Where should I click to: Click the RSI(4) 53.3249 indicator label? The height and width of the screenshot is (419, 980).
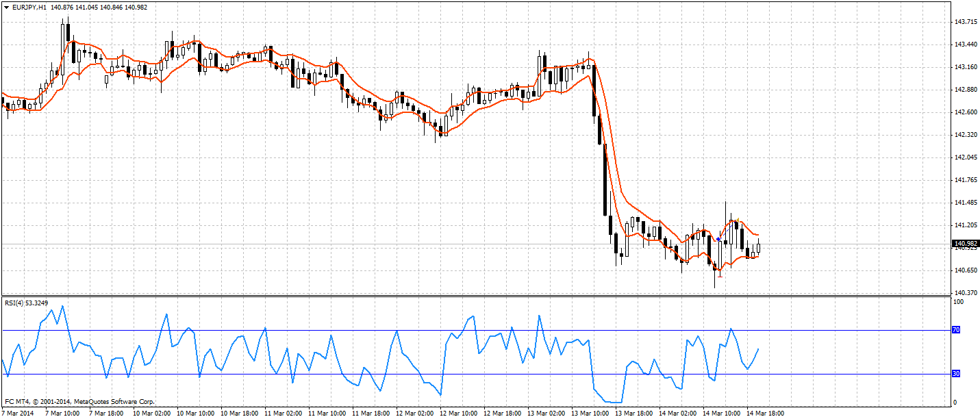click(x=27, y=302)
